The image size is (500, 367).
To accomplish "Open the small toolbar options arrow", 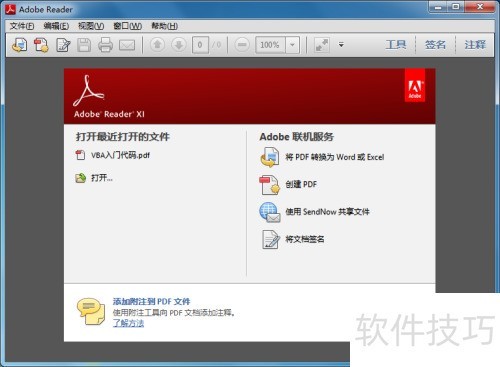I will click(x=341, y=44).
